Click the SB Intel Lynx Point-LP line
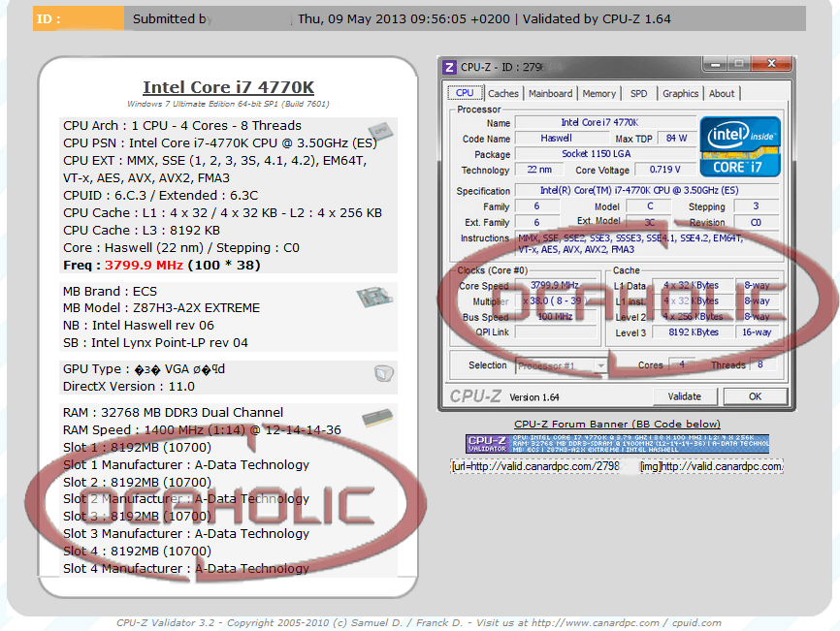840x631 pixels. [x=155, y=342]
